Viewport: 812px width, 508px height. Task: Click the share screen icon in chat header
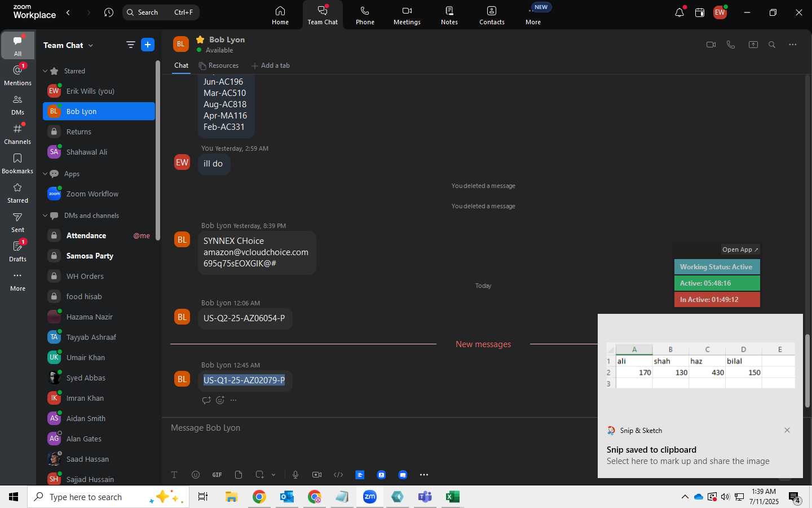pyautogui.click(x=753, y=45)
